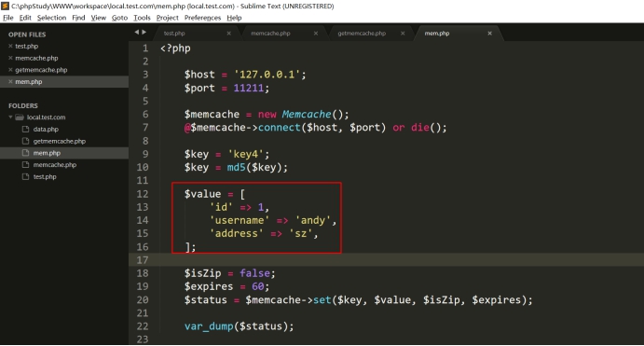Open memcache.php in the folder tree

point(55,165)
